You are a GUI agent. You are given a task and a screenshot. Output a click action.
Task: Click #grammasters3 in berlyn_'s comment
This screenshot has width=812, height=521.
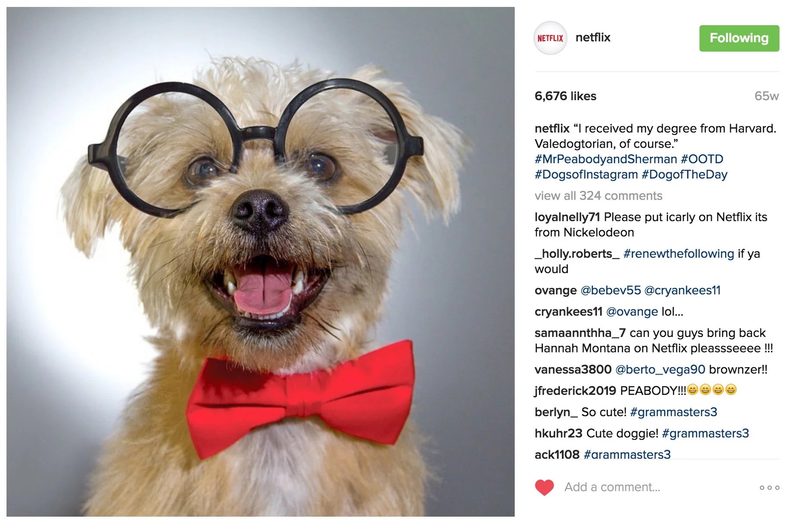pos(673,412)
